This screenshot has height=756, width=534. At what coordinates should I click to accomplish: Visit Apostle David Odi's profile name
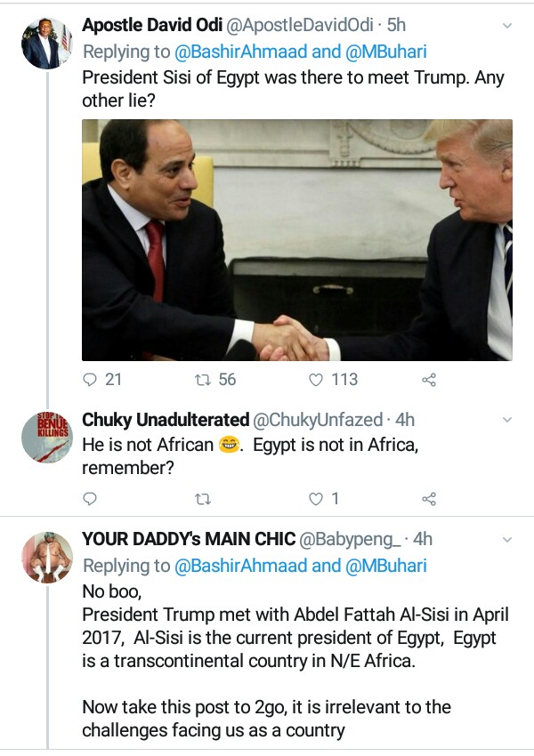click(x=152, y=26)
